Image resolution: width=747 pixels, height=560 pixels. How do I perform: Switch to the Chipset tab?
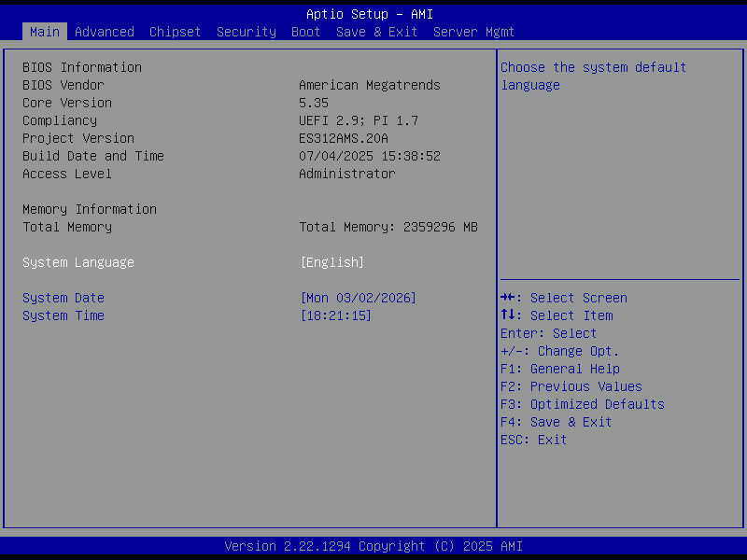tap(175, 31)
